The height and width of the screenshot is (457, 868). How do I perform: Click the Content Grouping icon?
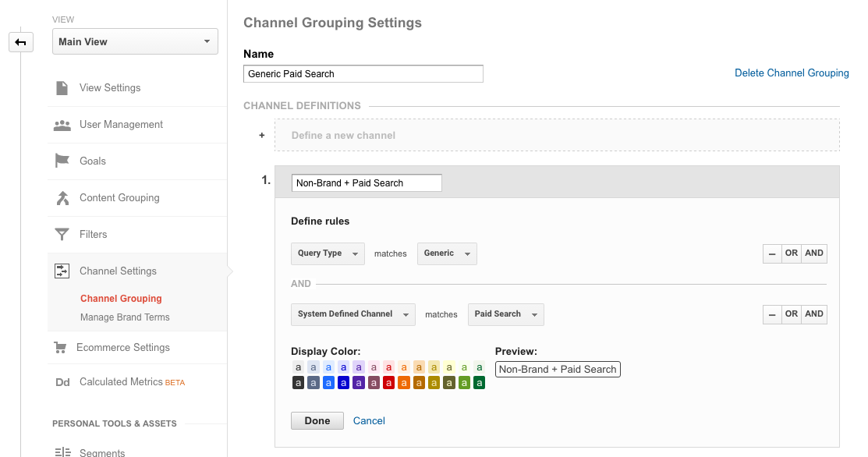pyautogui.click(x=62, y=198)
